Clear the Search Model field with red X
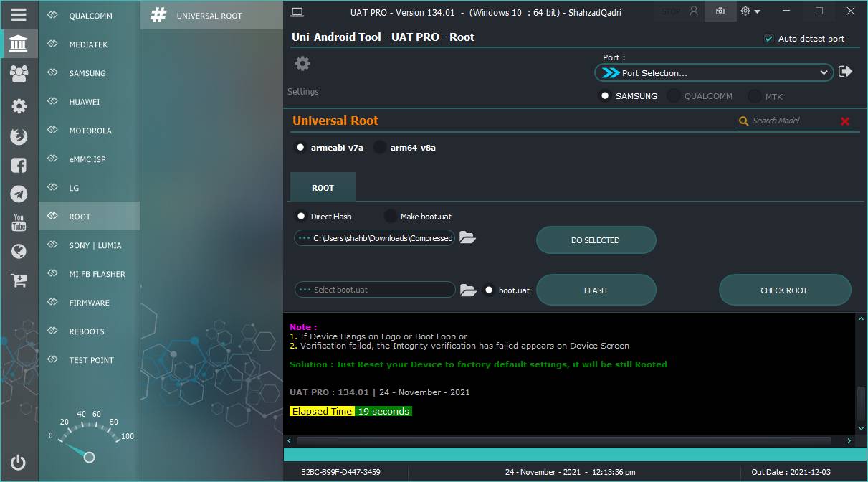868x482 pixels. (x=845, y=121)
